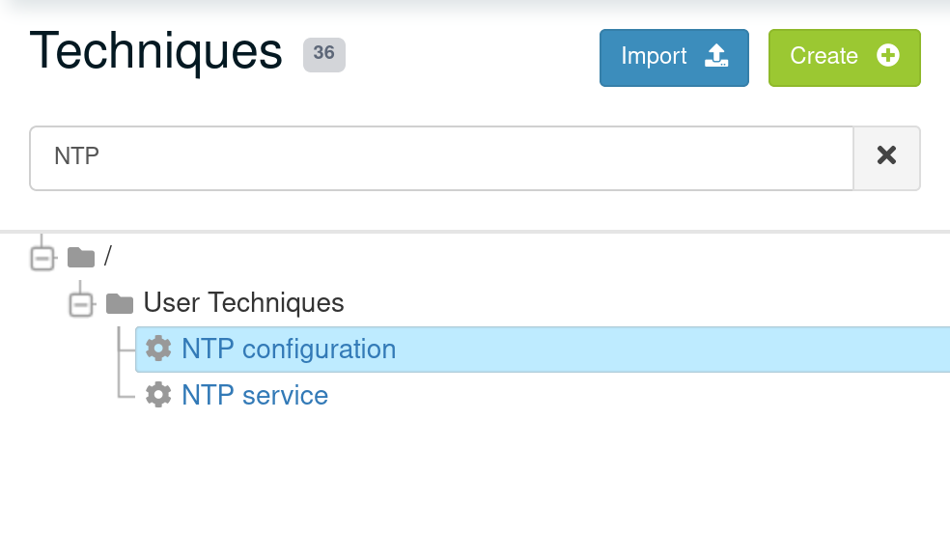The image size is (950, 560).
Task: Click the root folder icon
Action: [x=81, y=257]
